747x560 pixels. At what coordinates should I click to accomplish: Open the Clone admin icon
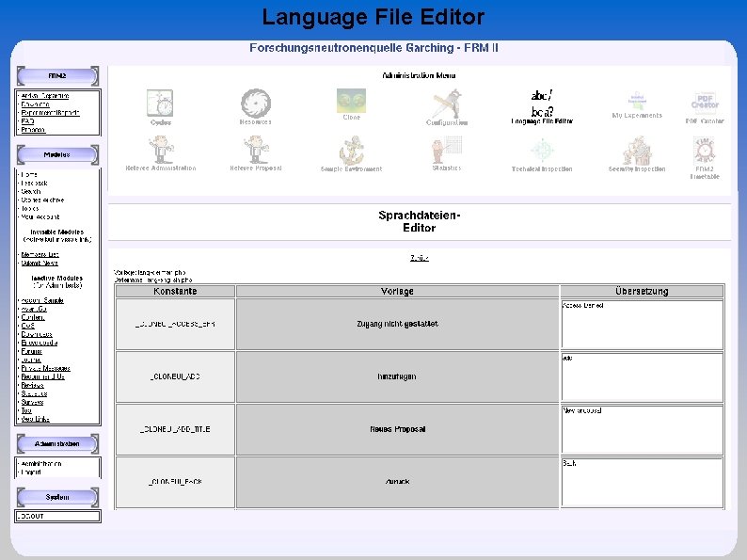tap(351, 101)
